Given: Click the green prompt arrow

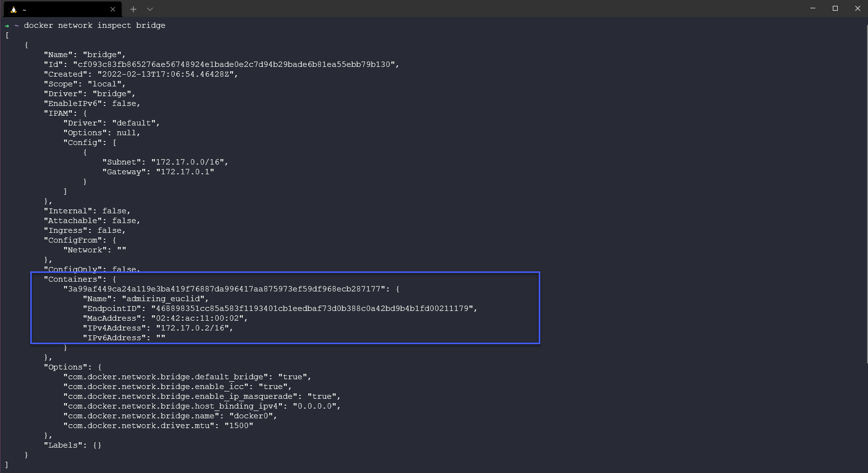Looking at the screenshot, I should [7, 25].
